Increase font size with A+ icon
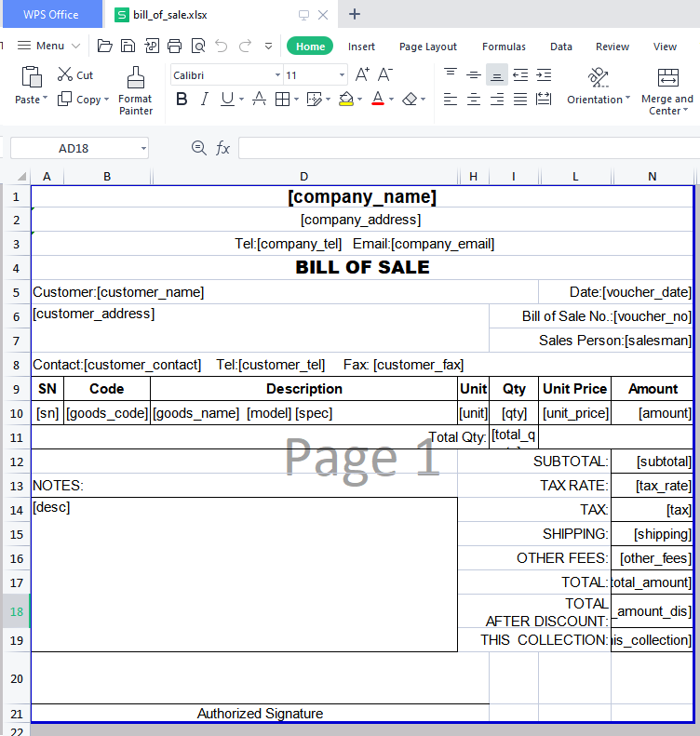 click(x=363, y=75)
